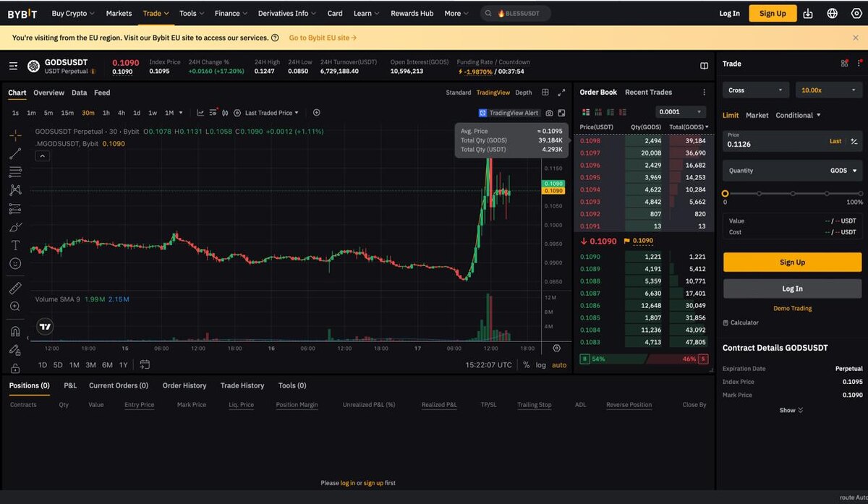
Task: Select the Market order tab
Action: [757, 115]
